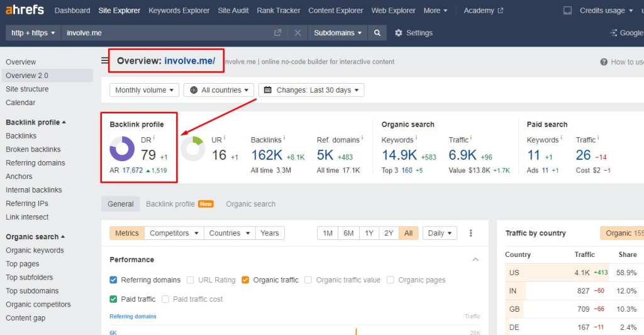
Task: Open the More menu dropdown
Action: pyautogui.click(x=435, y=10)
